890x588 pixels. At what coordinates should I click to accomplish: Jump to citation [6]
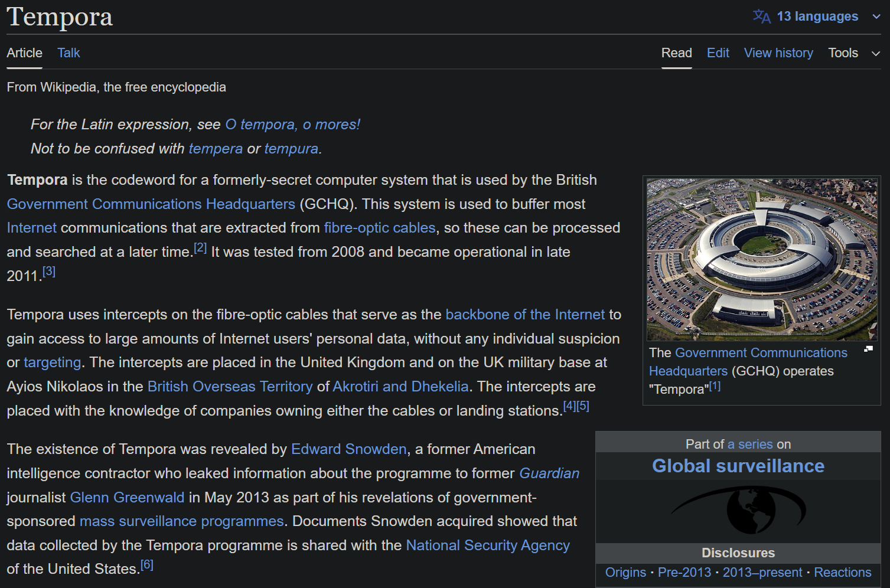click(x=147, y=566)
